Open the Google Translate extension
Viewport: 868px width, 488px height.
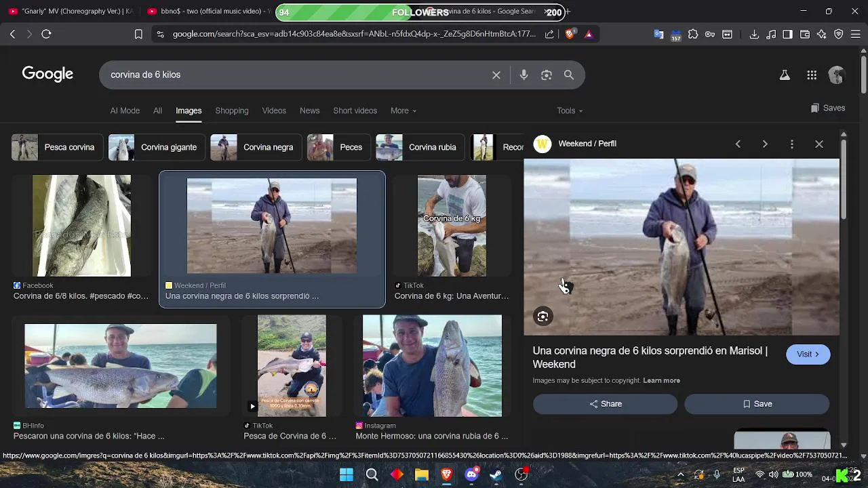[658, 34]
